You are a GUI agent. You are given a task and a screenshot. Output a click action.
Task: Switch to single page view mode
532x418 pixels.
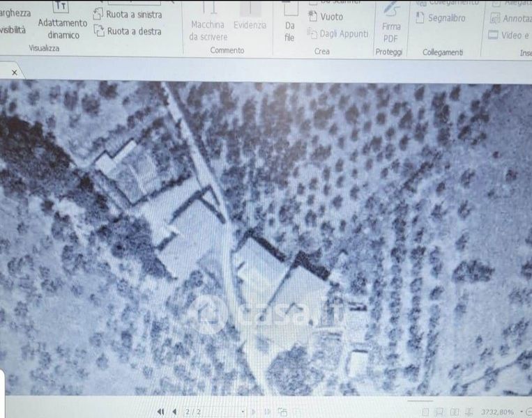[x=425, y=412]
